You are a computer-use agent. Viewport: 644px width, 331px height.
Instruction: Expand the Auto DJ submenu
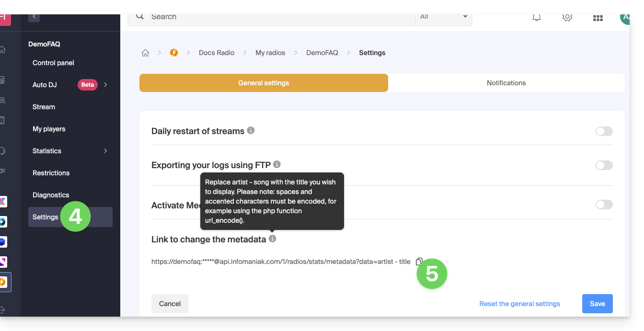(x=105, y=85)
